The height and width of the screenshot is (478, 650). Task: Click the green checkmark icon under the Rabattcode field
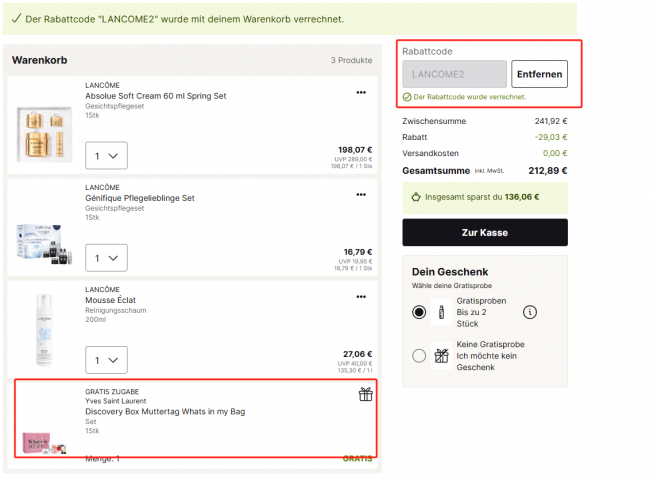[x=407, y=97]
